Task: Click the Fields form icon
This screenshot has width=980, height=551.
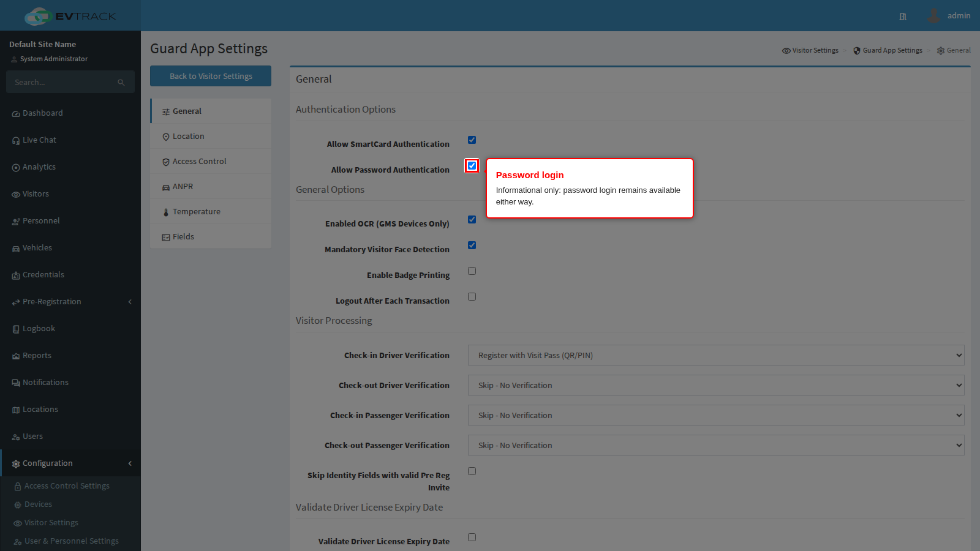Action: click(166, 238)
